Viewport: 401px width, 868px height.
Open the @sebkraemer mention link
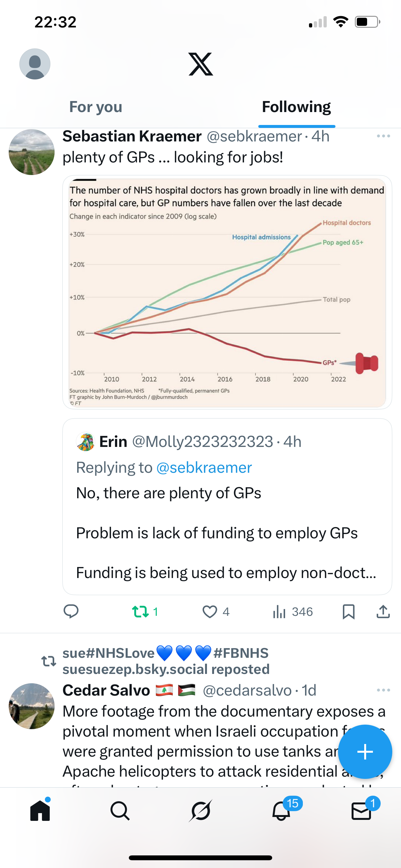click(204, 468)
